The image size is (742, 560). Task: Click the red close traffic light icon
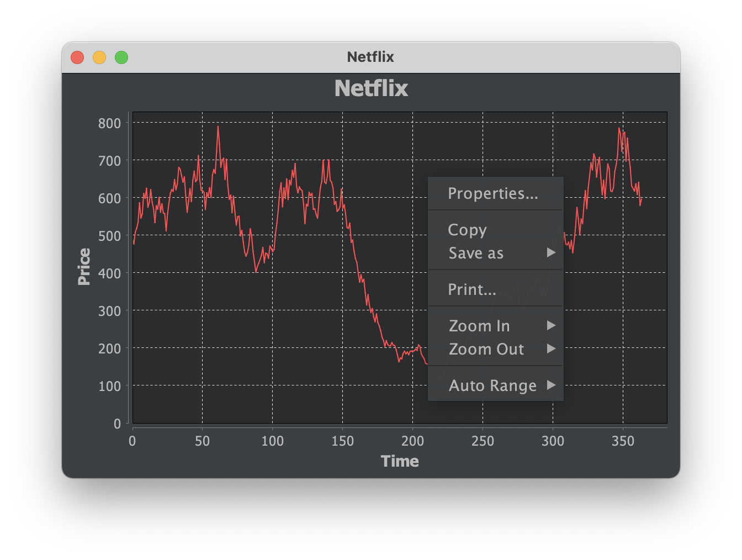[78, 57]
